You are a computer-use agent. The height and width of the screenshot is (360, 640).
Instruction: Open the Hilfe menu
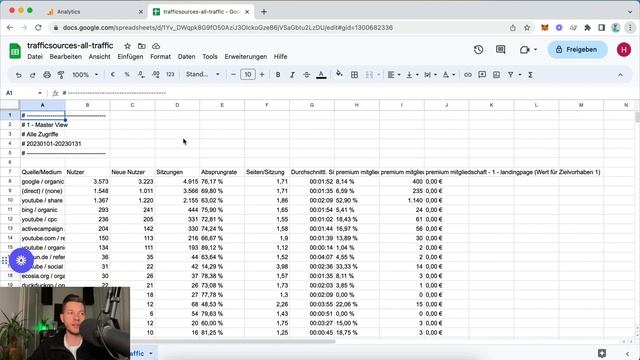click(280, 57)
